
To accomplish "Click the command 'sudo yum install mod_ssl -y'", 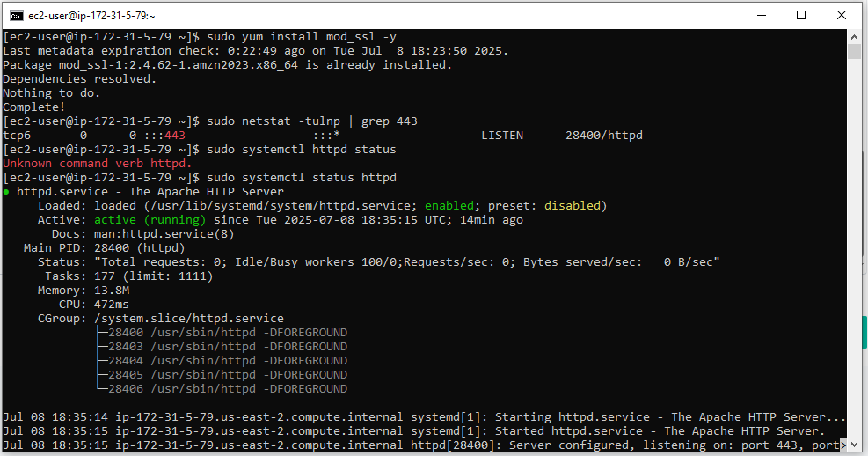I will pos(302,37).
